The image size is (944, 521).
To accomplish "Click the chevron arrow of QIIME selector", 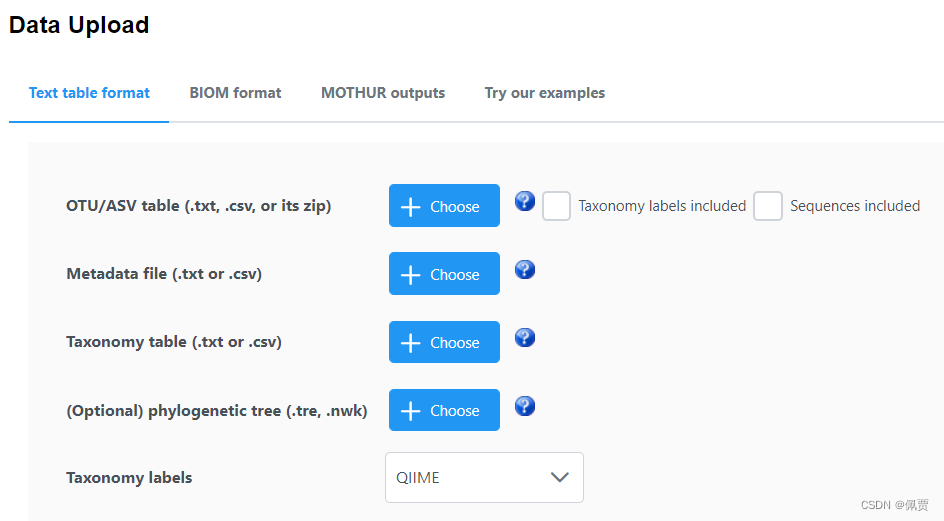I will tap(560, 478).
